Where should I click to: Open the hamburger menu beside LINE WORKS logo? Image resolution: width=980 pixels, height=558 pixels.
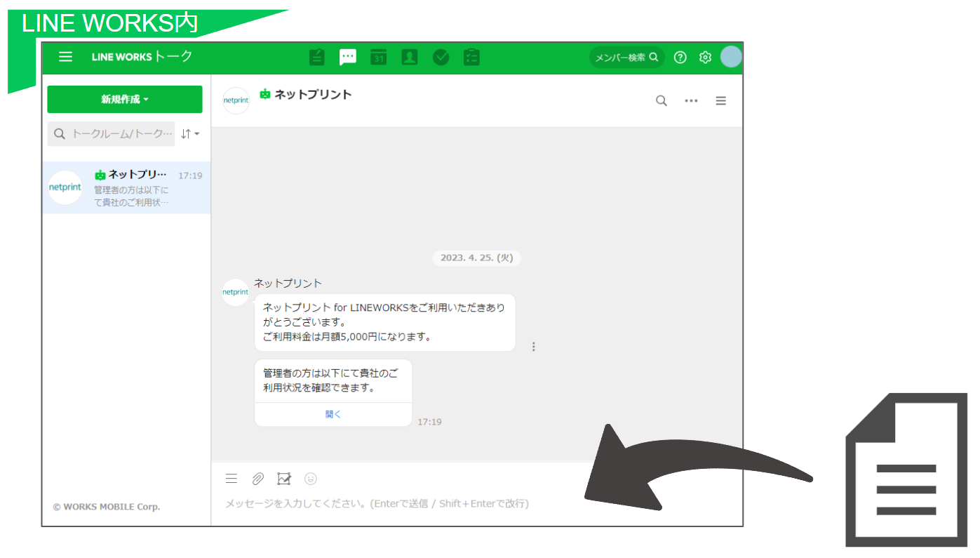(65, 57)
